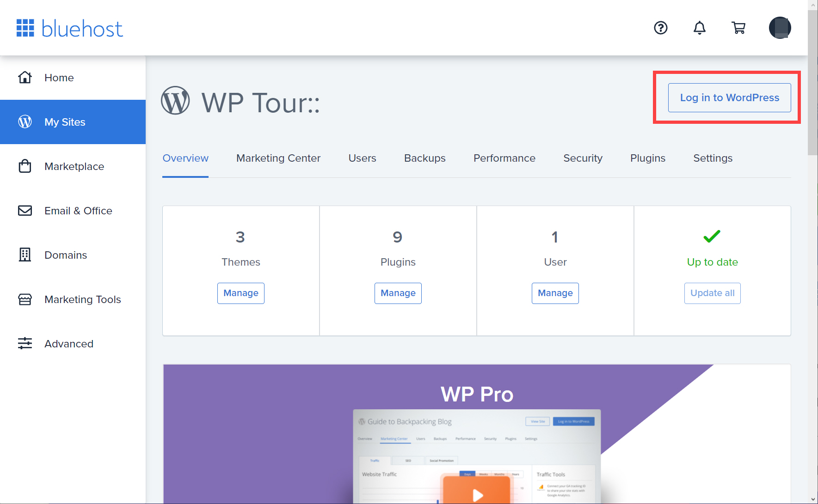This screenshot has width=818, height=504.
Task: Open Marketing Tools in the sidebar
Action: [x=73, y=299]
